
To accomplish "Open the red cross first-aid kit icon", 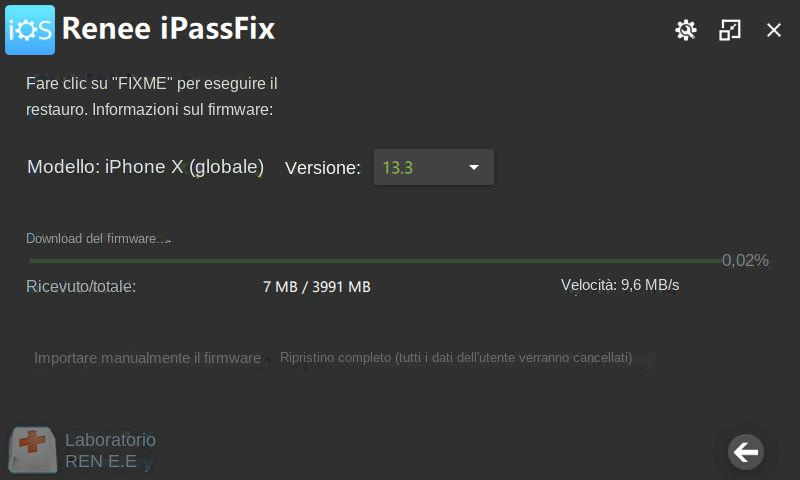I will tap(33, 449).
